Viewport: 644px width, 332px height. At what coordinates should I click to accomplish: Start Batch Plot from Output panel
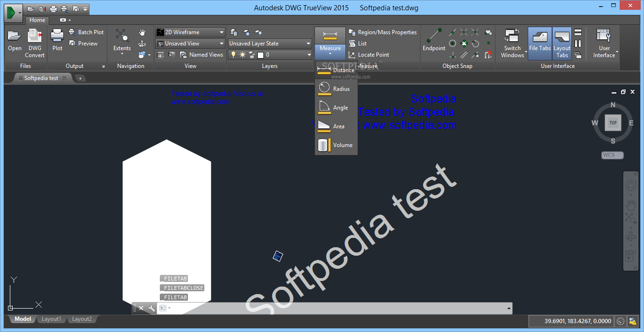click(86, 32)
